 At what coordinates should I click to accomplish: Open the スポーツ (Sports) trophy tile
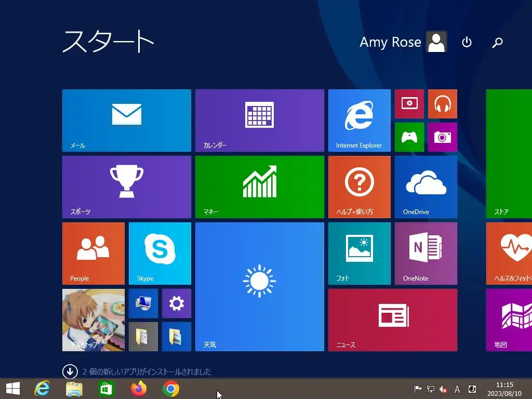(x=127, y=187)
